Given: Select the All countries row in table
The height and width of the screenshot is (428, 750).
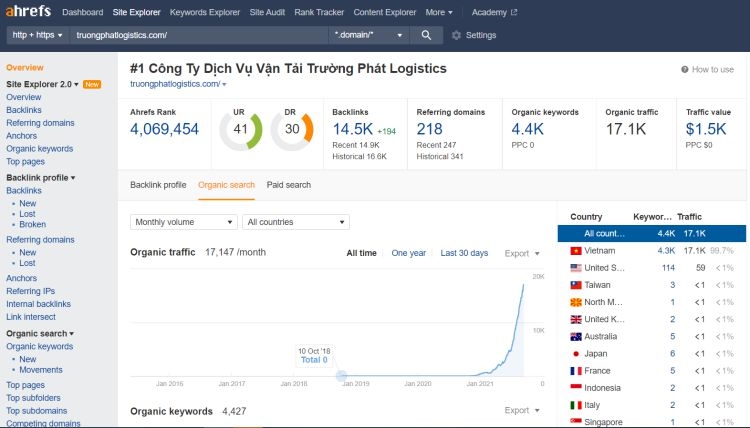Looking at the screenshot, I should (x=651, y=233).
